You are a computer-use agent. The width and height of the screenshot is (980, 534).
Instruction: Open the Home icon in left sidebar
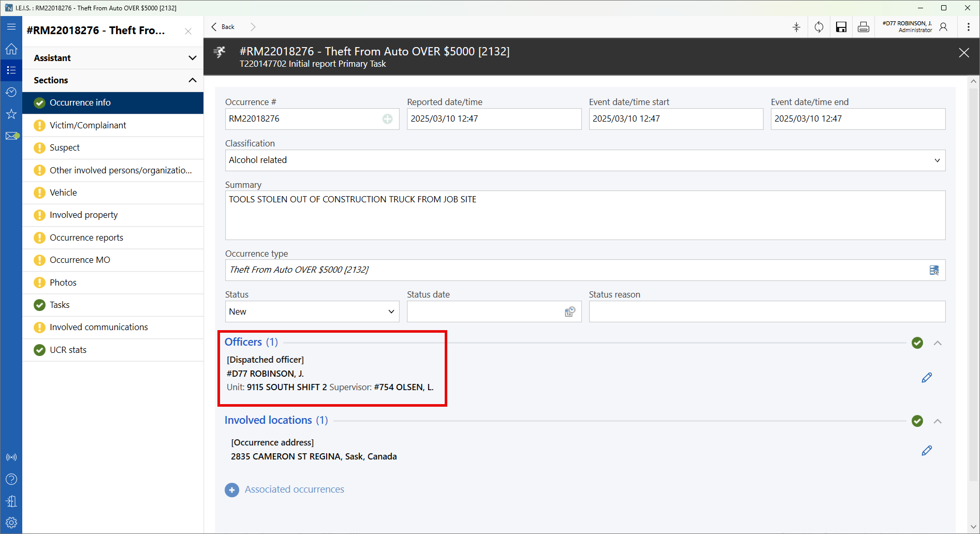point(11,49)
